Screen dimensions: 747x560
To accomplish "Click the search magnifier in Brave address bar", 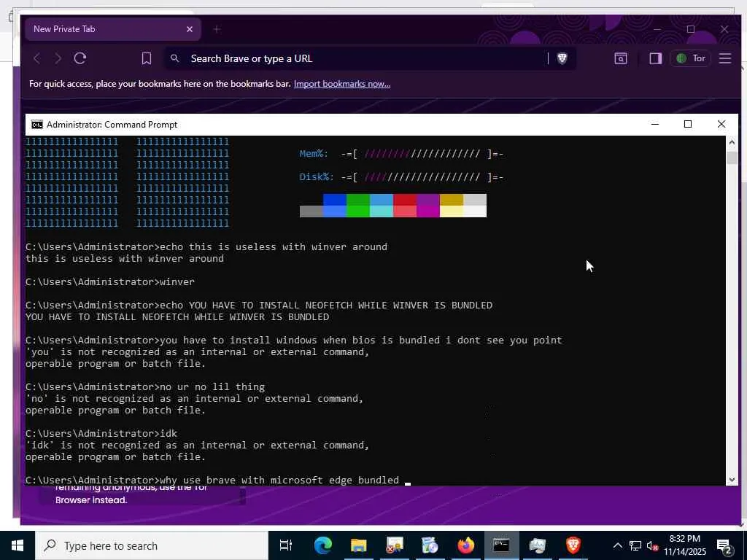I will [x=175, y=58].
